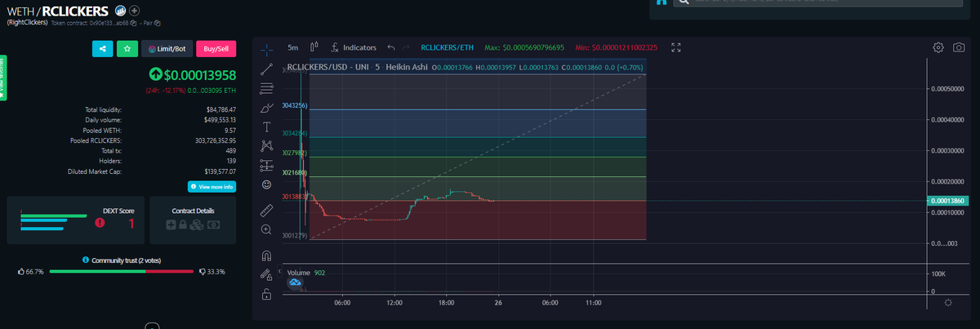The height and width of the screenshot is (329, 980).
Task: Open the candle chart style selector
Action: pos(315,47)
